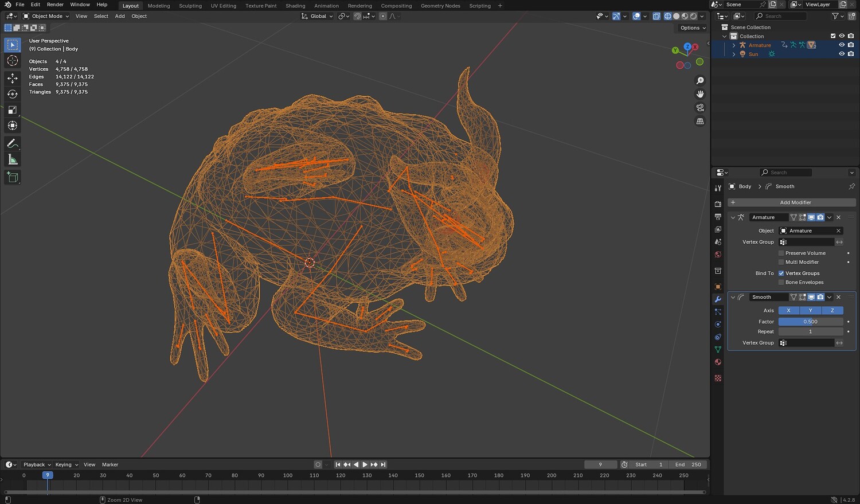Screen dimensions: 860x504
Task: Activate the Move tool
Action: point(13,78)
